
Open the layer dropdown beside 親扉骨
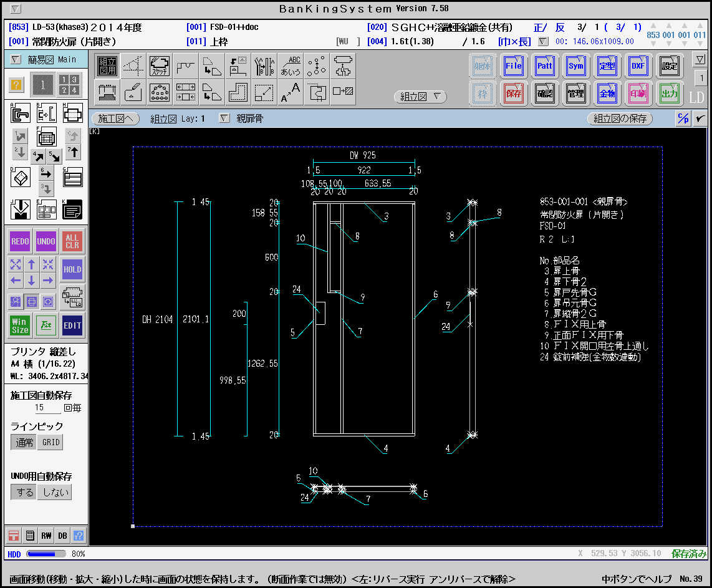pos(224,118)
